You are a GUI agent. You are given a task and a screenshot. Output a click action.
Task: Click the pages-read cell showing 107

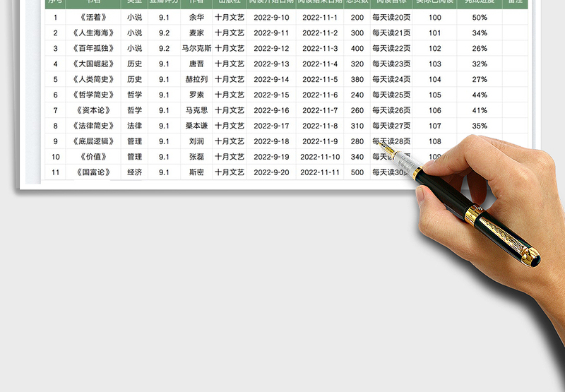(435, 126)
